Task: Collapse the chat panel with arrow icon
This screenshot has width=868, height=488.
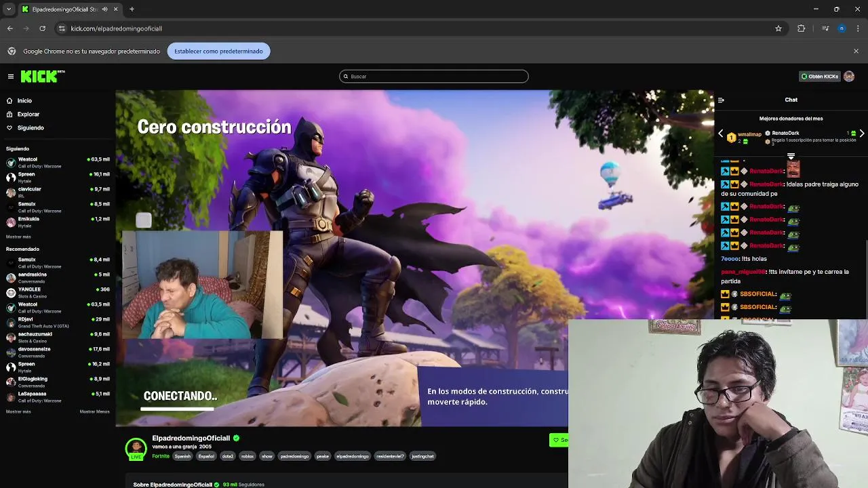Action: tap(721, 100)
